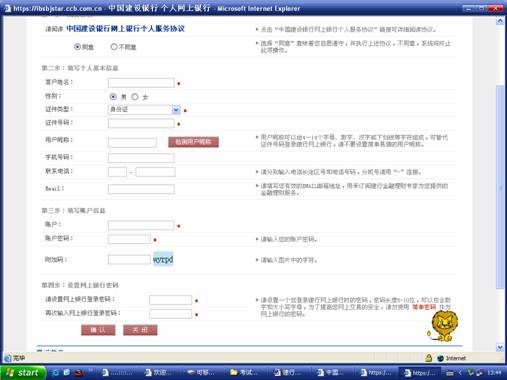Switch to the last https taskbar window
The height and width of the screenshot is (380, 507).
420,372
